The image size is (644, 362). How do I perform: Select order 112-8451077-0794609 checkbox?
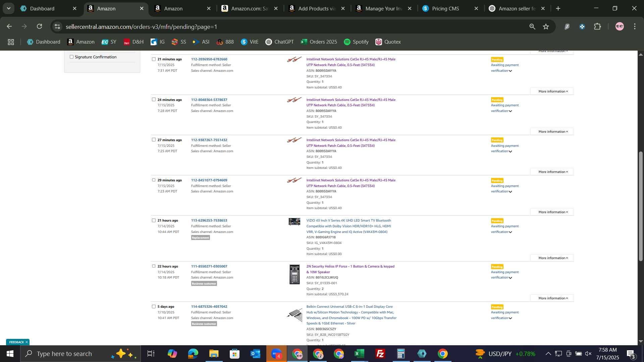click(x=154, y=180)
